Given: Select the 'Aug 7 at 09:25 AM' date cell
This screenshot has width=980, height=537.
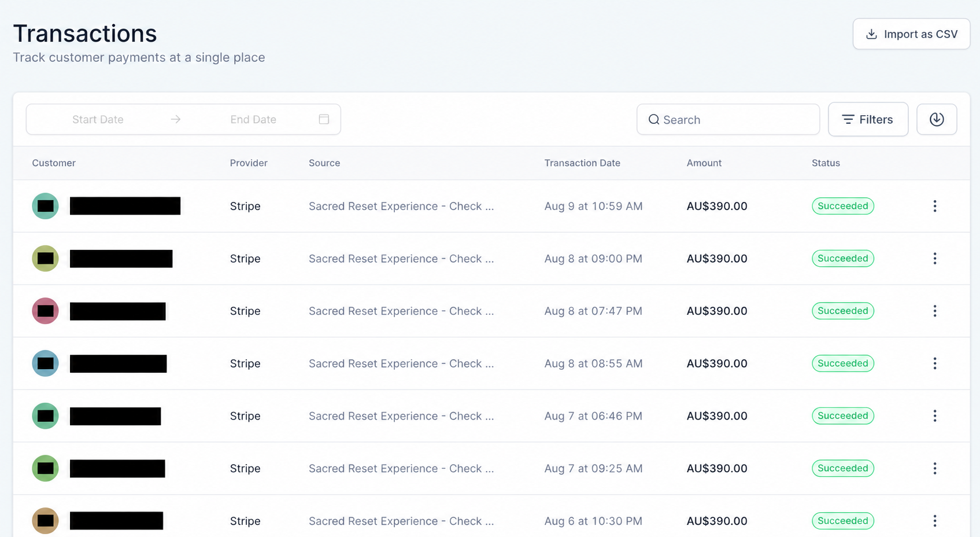Looking at the screenshot, I should 593,468.
